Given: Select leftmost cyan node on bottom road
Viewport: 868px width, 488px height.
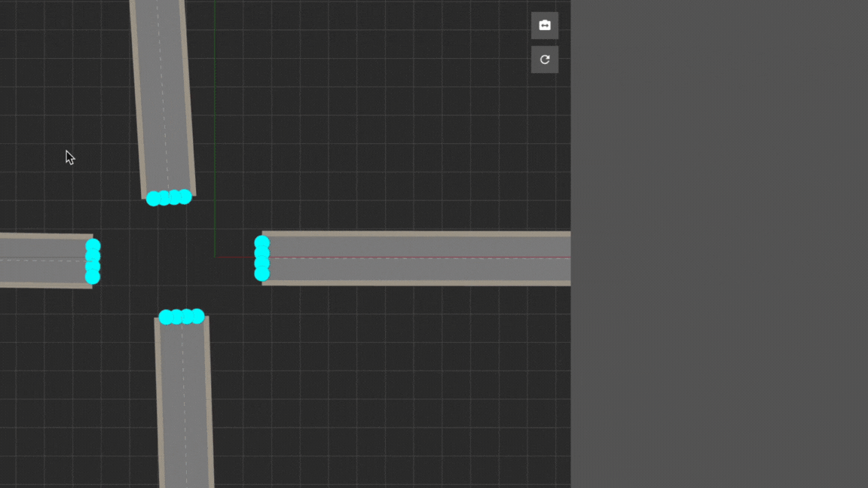Looking at the screenshot, I should 166,317.
